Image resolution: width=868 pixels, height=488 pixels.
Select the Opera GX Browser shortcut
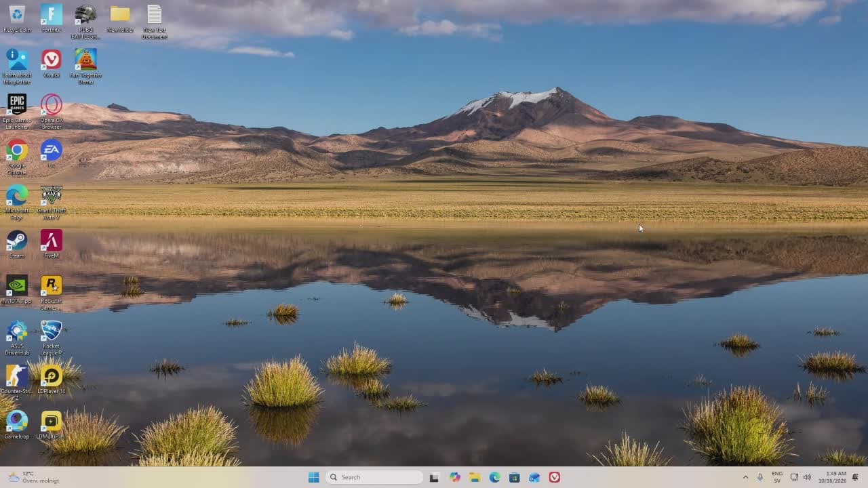pyautogui.click(x=52, y=112)
